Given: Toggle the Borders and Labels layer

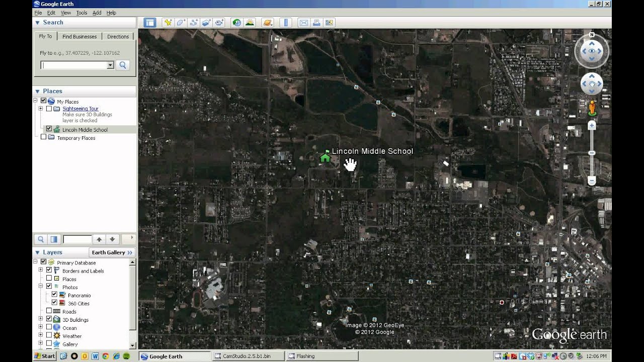Looking at the screenshot, I should 49,270.
